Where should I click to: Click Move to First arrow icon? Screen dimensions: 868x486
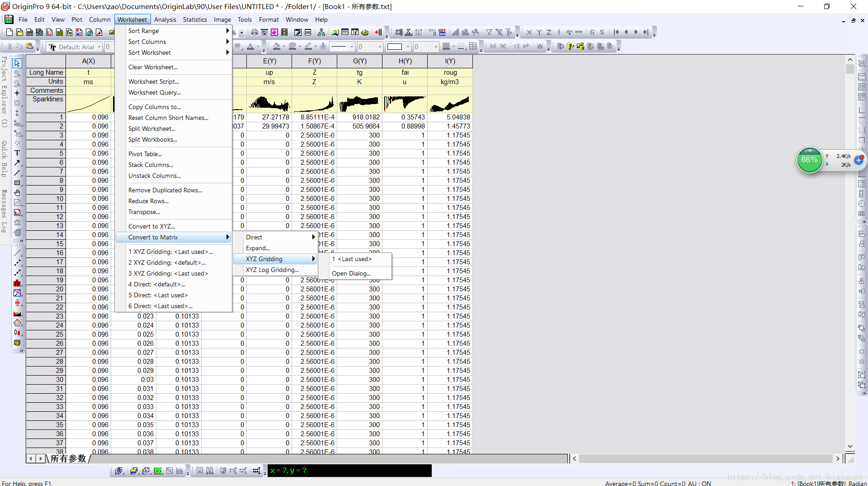click(x=616, y=32)
